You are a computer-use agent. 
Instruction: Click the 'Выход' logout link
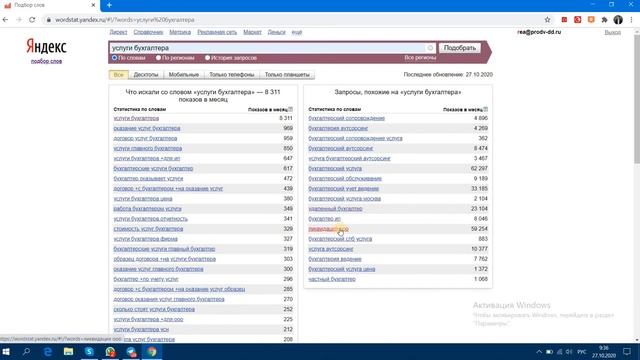click(613, 32)
